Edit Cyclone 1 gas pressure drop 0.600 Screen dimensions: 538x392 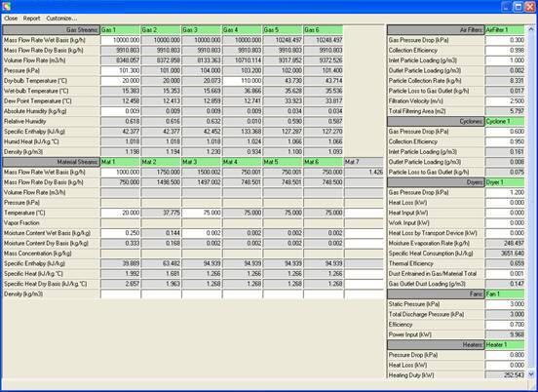coord(505,132)
